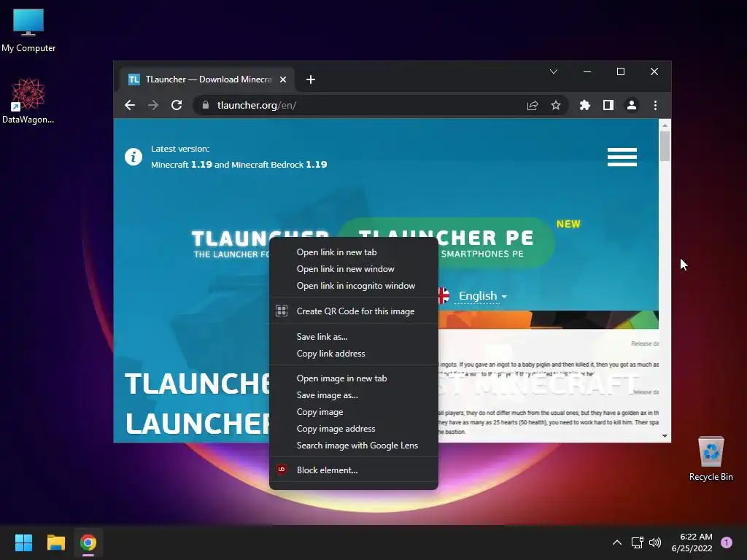This screenshot has width=747, height=560.
Task: Choose Open link in incognito window
Action: (354, 286)
